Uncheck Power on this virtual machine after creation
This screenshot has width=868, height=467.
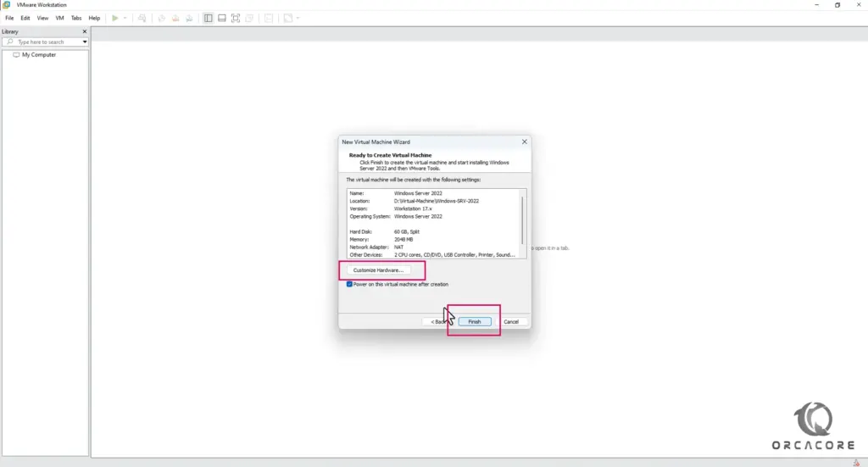(349, 285)
